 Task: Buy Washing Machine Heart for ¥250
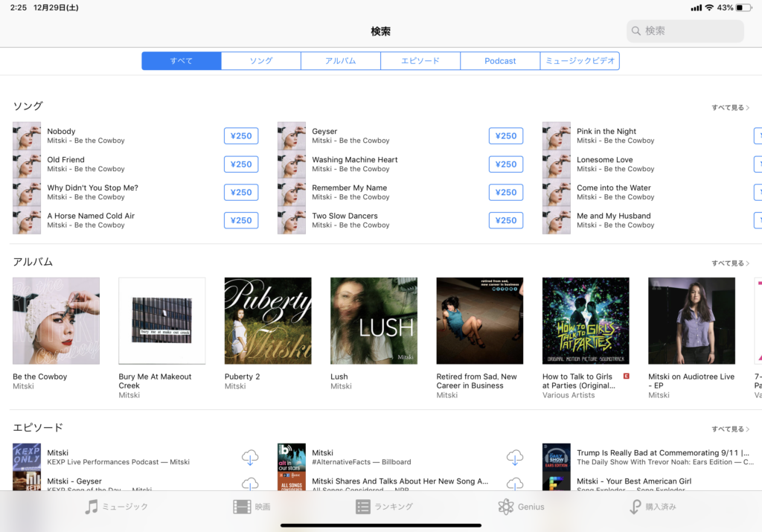[x=506, y=164]
